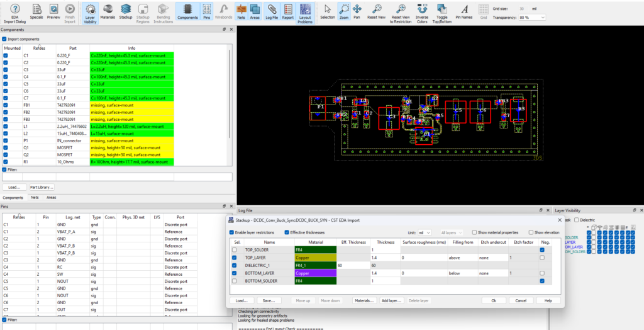Click the Stackup toolbar icon
The image size is (644, 330).
(126, 11)
